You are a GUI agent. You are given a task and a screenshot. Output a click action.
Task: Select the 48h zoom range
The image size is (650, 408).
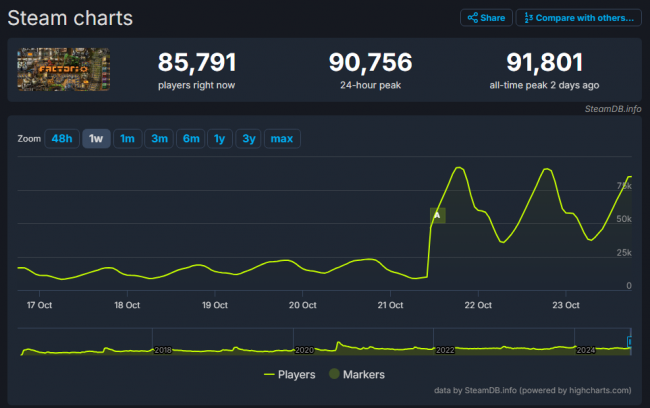pos(61,139)
